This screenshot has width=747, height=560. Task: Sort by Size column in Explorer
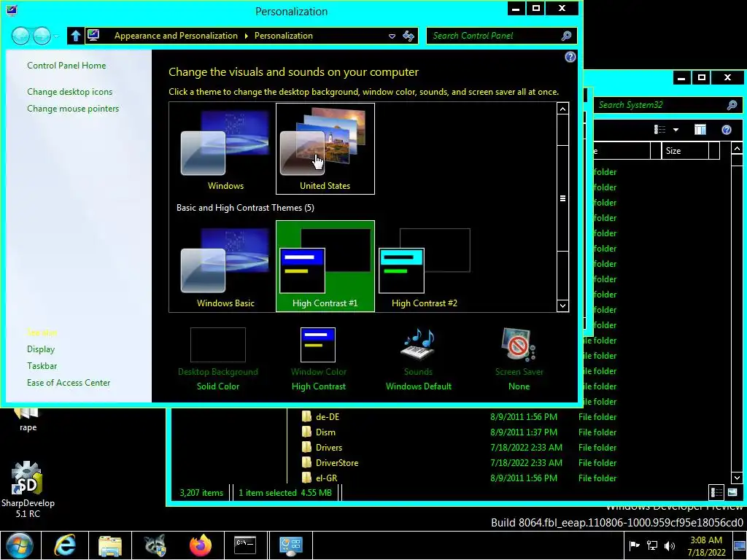click(684, 151)
